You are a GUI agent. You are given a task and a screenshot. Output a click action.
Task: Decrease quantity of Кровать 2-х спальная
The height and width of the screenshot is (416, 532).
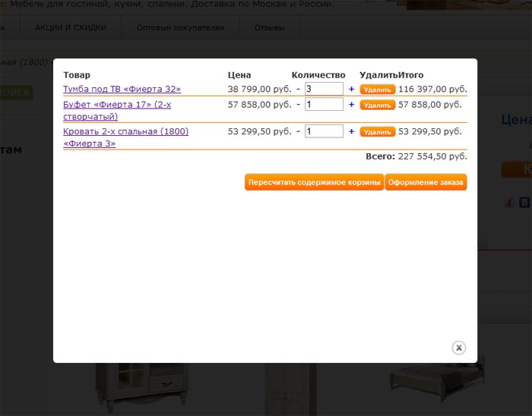coord(298,131)
